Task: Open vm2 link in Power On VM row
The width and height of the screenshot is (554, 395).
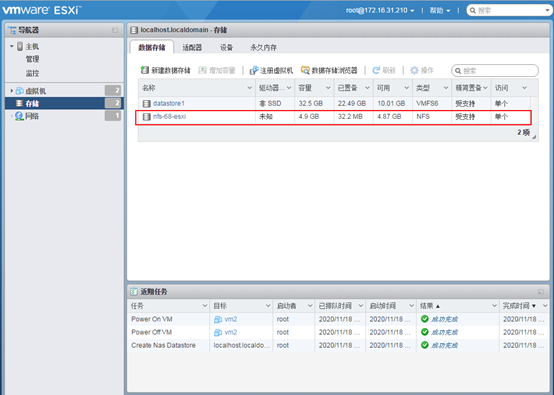Action: pyautogui.click(x=231, y=319)
